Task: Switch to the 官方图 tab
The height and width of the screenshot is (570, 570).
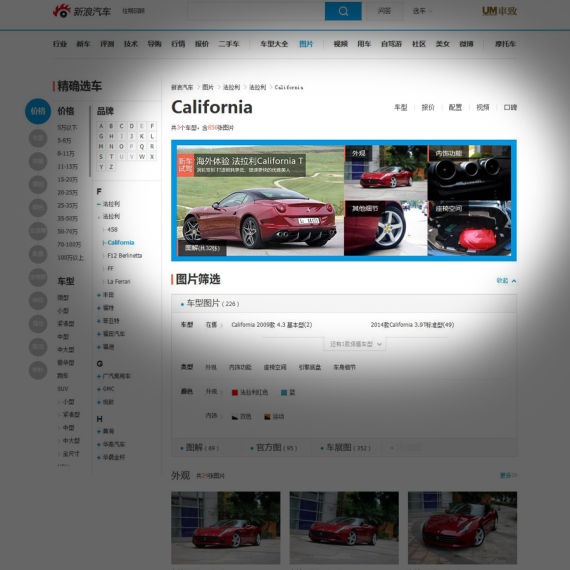Action: (274, 447)
